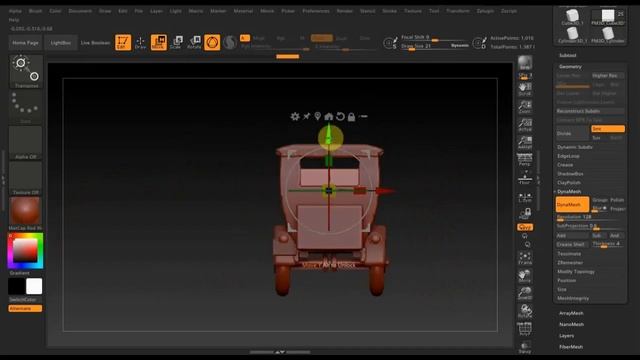This screenshot has width=640, height=360.
Task: Click the gizmo reset orientation arrow
Action: point(340,117)
